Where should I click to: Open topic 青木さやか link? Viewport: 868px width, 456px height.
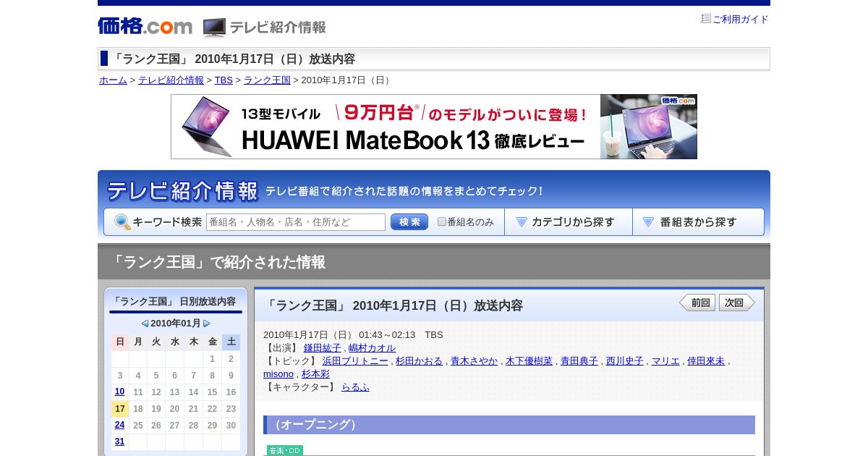point(475,361)
